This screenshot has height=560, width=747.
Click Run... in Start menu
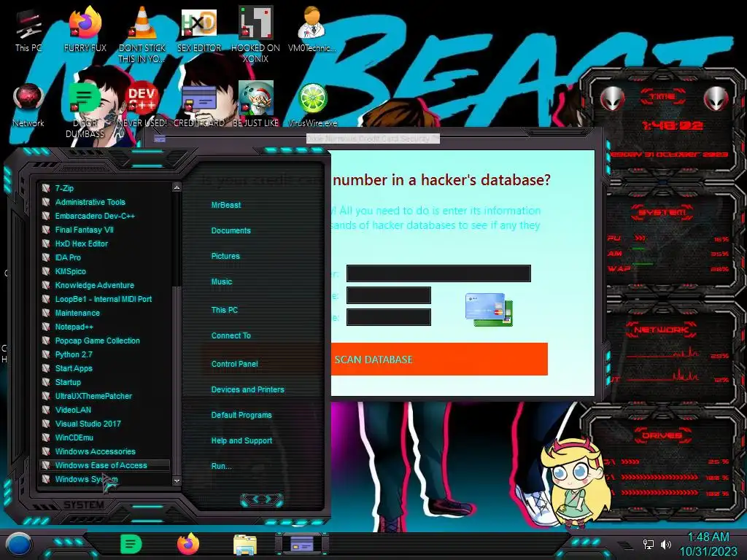pyautogui.click(x=221, y=466)
